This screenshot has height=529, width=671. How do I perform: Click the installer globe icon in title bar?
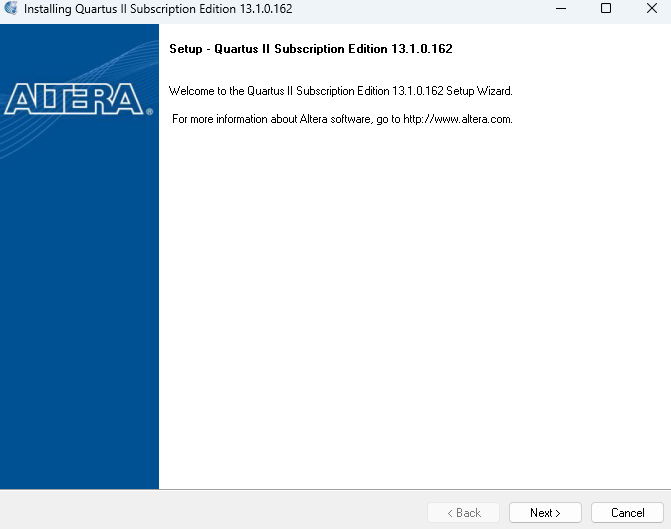click(11, 8)
